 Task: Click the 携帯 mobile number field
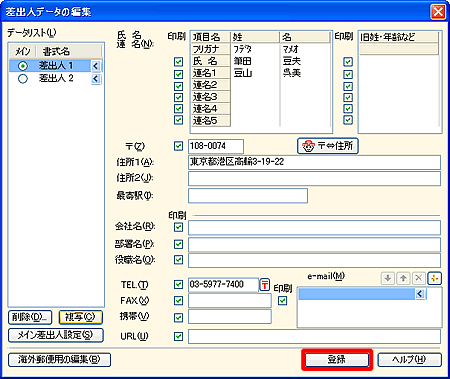[x=230, y=317]
